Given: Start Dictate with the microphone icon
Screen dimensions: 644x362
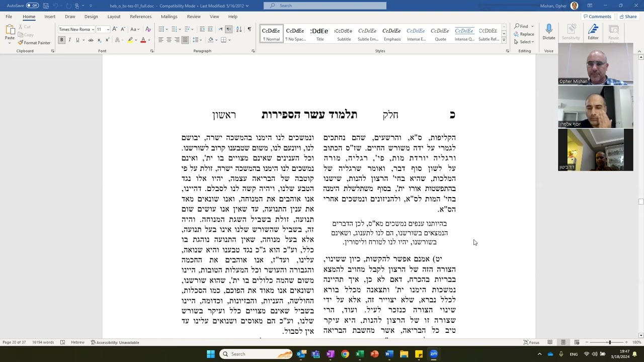Looking at the screenshot, I should (x=549, y=29).
